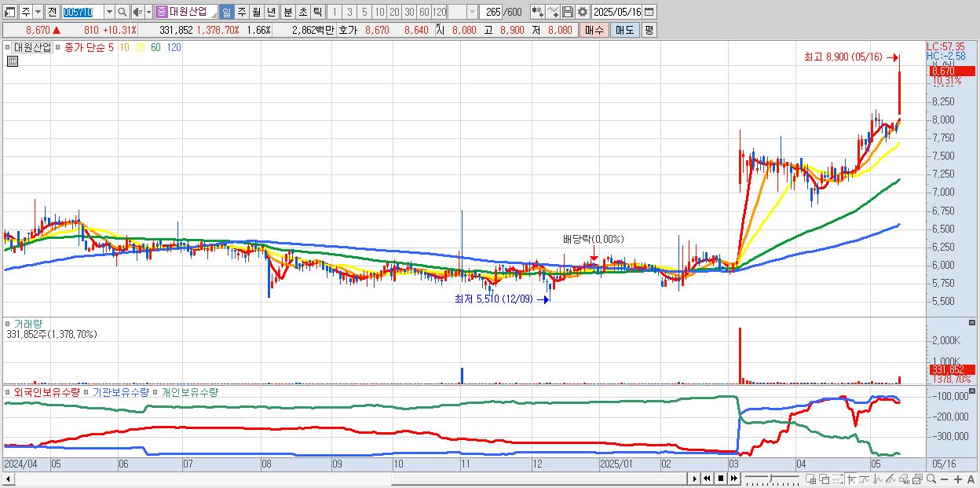
Task: Click the 대원산업 legend label in chart
Action: point(32,47)
